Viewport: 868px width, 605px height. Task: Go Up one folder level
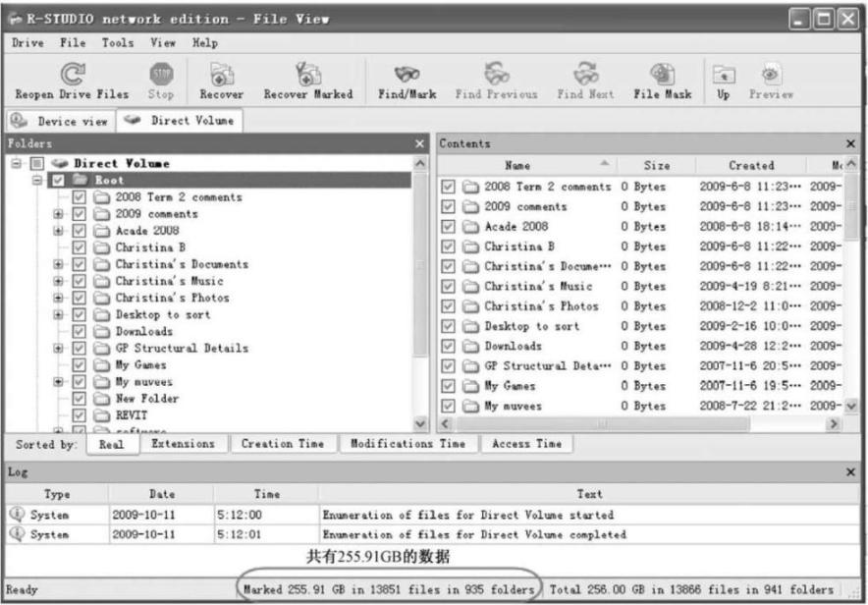pos(722,76)
